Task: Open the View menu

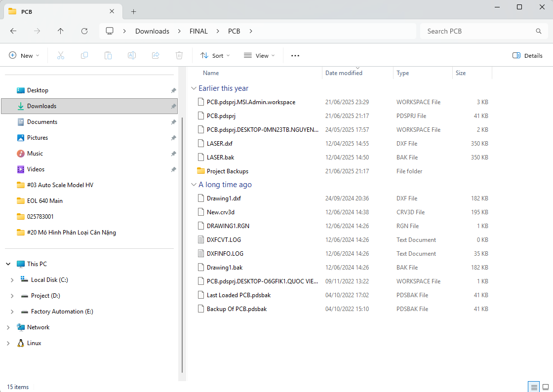Action: (259, 56)
